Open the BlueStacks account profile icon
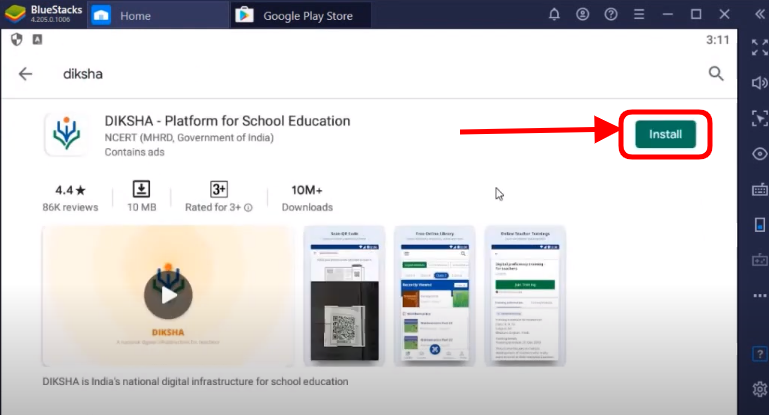Viewport: 769px width, 415px height. tap(583, 14)
